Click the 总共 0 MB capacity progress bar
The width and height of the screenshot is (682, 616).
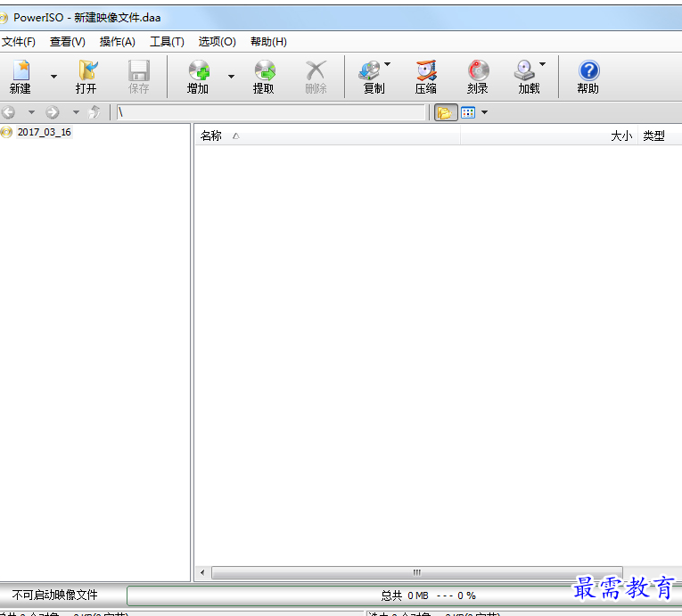tap(405, 595)
